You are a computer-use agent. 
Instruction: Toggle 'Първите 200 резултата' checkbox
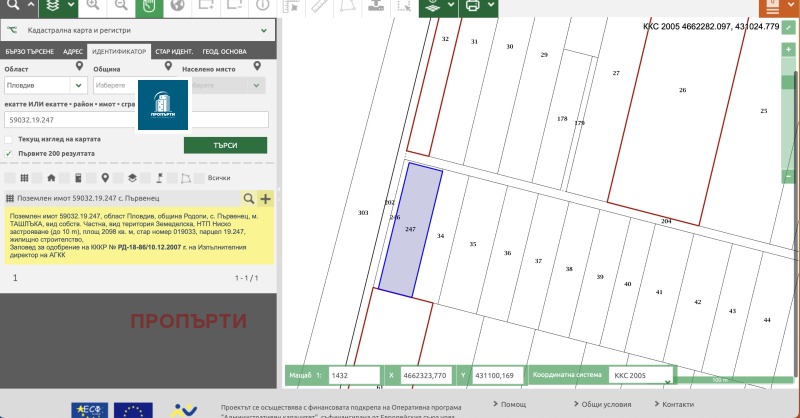tap(10, 154)
